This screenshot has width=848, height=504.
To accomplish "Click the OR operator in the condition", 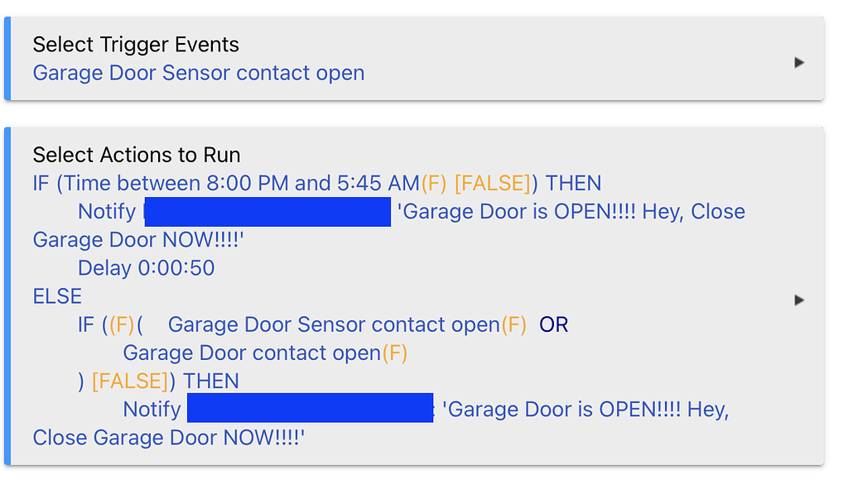I will click(x=554, y=324).
